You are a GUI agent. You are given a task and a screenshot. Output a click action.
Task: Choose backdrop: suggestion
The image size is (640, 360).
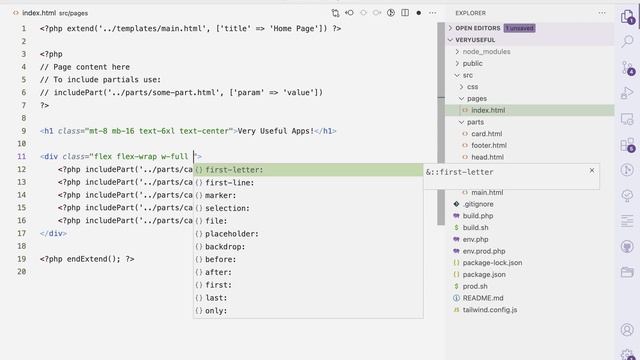(x=308, y=247)
